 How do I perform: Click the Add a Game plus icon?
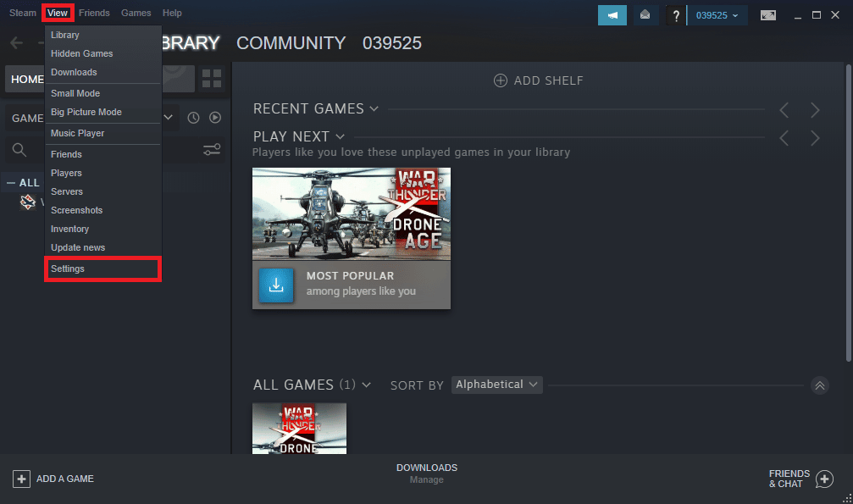(21, 479)
